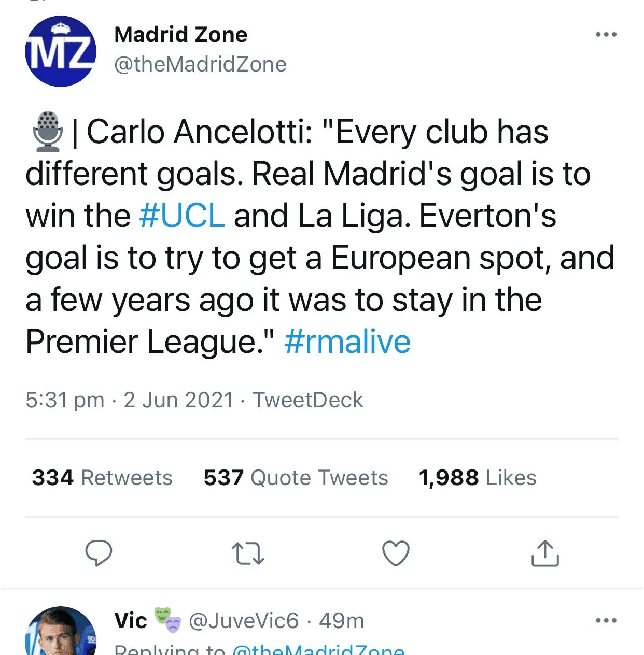Retweet the Madrid Zone tweet
Screen dimensions: 644x655
pyautogui.click(x=248, y=553)
